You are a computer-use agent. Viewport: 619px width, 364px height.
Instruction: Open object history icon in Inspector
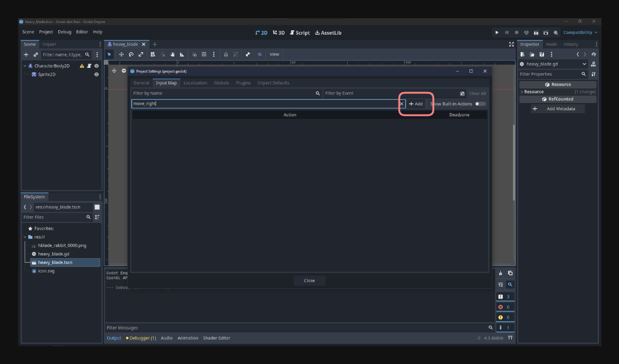(594, 55)
